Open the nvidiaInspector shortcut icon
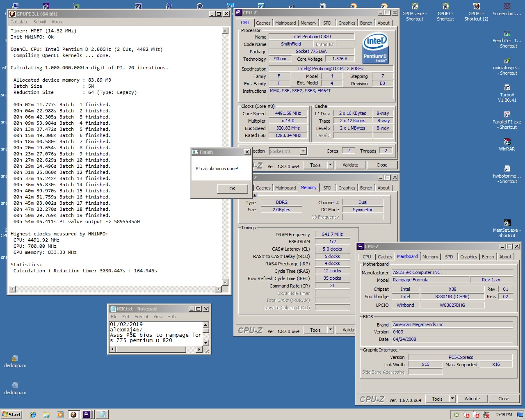This screenshot has height=420, width=525. point(507,66)
